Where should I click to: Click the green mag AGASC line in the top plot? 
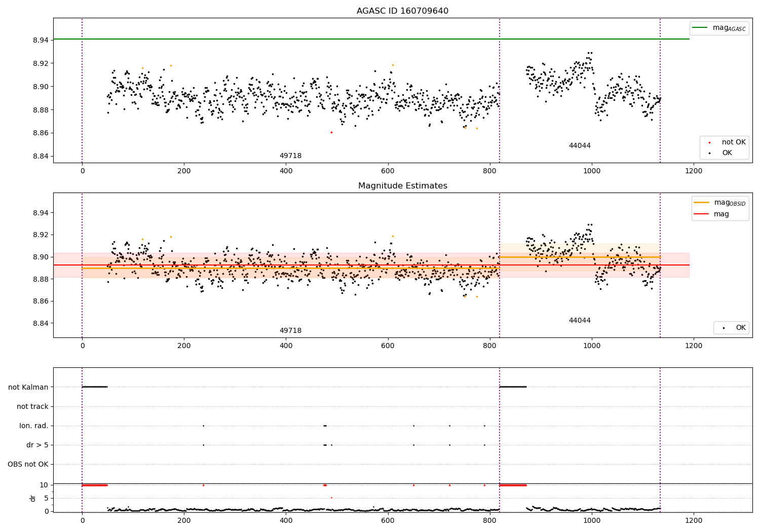tap(371, 39)
